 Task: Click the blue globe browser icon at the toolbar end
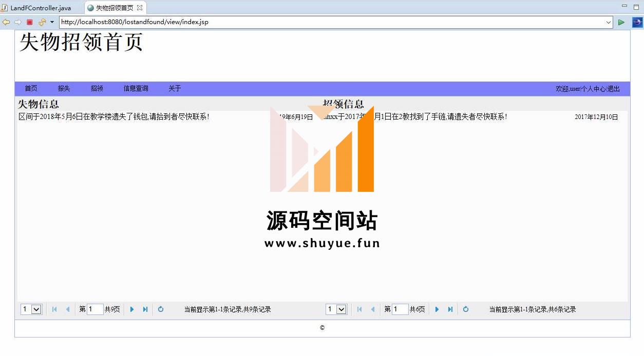(637, 22)
